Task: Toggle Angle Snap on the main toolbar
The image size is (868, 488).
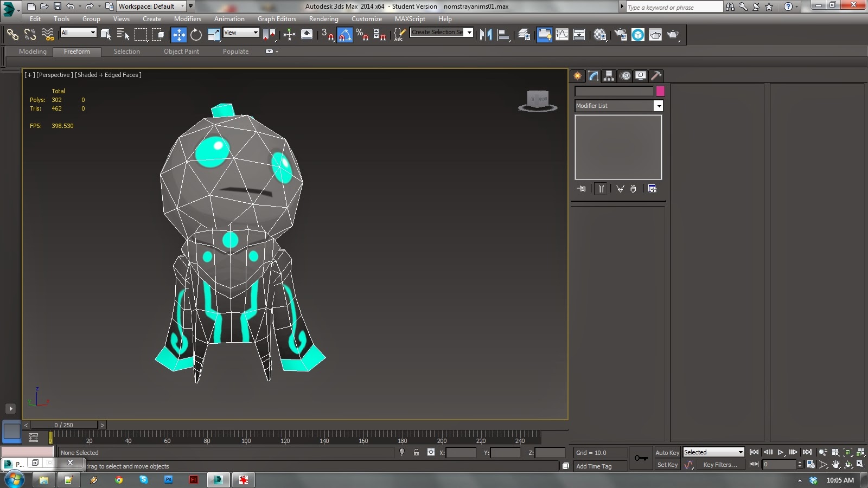Action: (x=346, y=35)
